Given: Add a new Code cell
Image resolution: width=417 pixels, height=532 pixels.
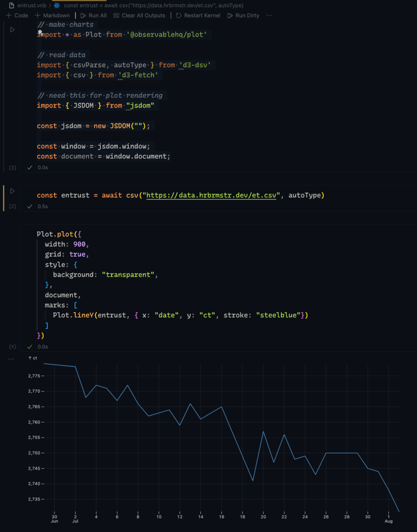Looking at the screenshot, I should click(x=17, y=16).
